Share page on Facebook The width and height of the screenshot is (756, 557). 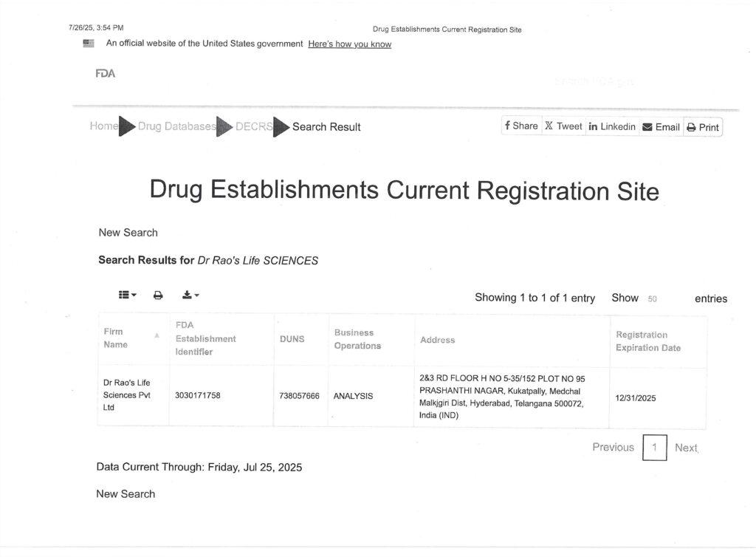(521, 126)
